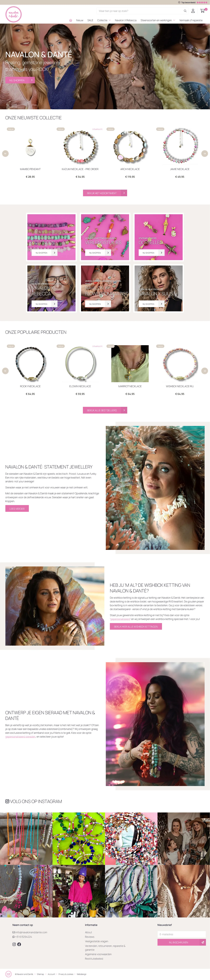
Task: Open the SALE menu item
Action: [x=90, y=20]
